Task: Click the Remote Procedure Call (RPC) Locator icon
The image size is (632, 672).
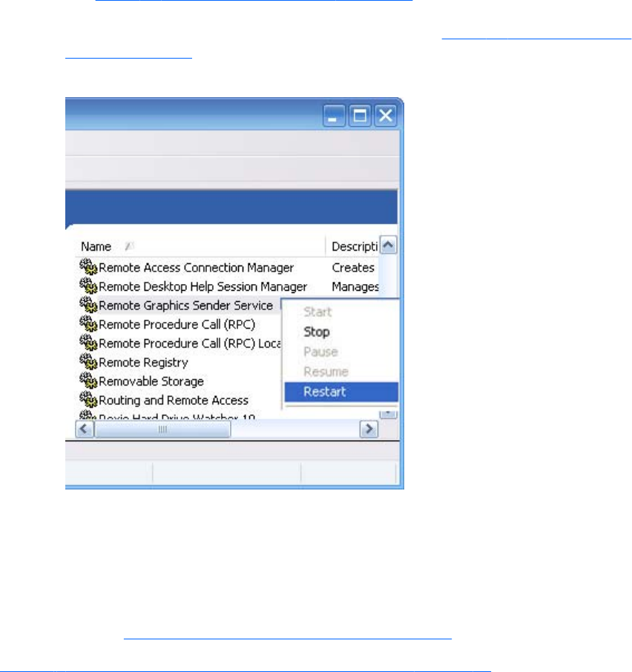Action: [x=88, y=343]
